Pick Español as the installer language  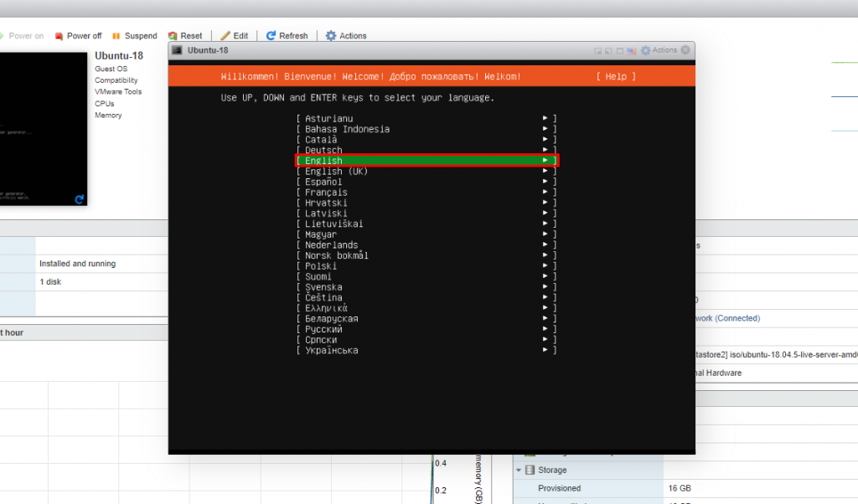(x=426, y=182)
